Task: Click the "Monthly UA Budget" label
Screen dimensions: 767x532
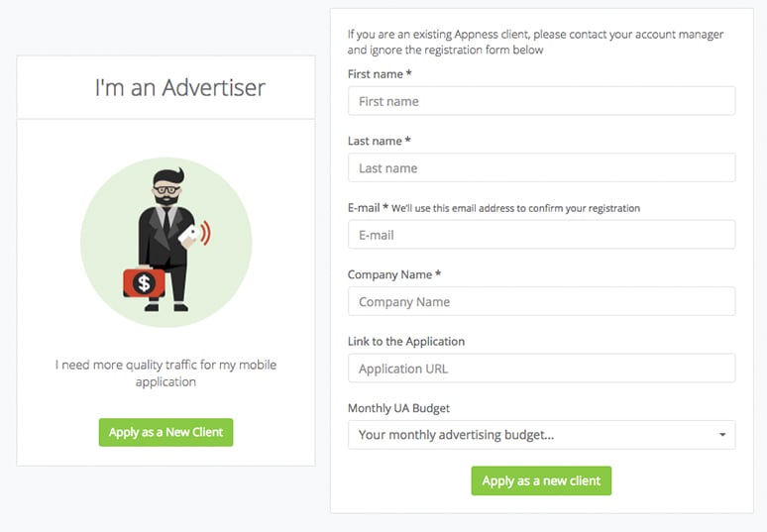Action: click(x=400, y=408)
